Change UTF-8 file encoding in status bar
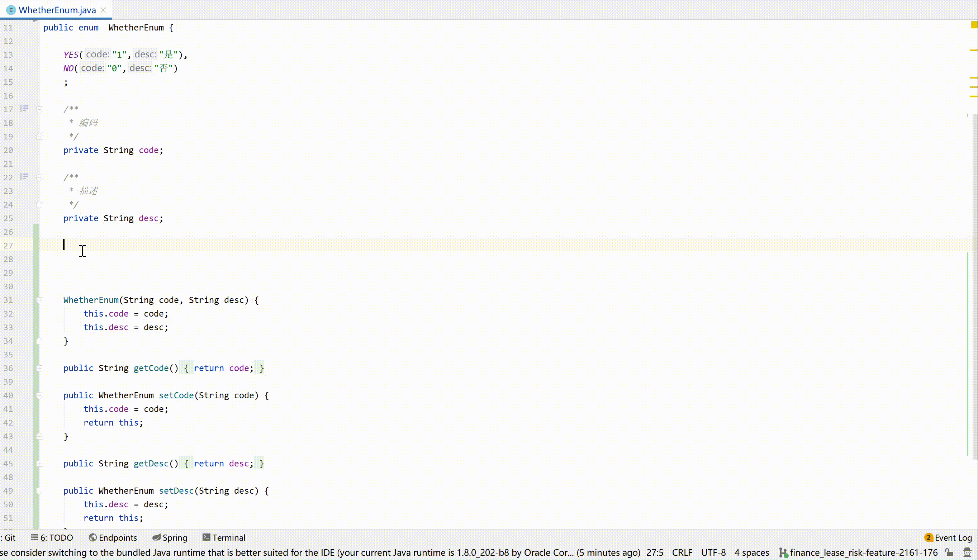This screenshot has width=978, height=560. point(713,553)
